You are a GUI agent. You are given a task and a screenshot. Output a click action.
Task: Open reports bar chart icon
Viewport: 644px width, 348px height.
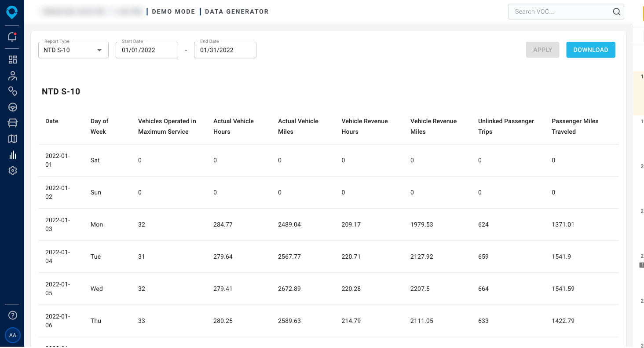[x=12, y=155]
